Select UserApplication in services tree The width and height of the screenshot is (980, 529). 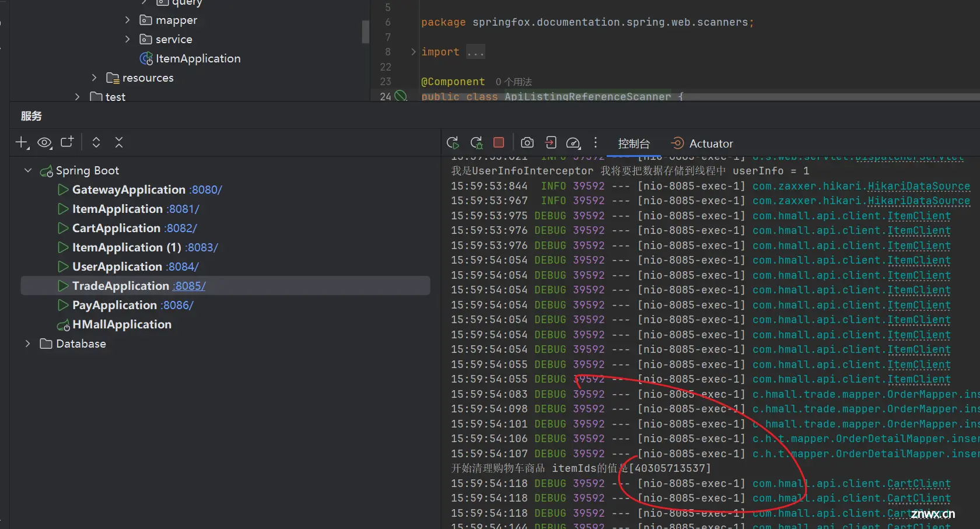click(117, 267)
